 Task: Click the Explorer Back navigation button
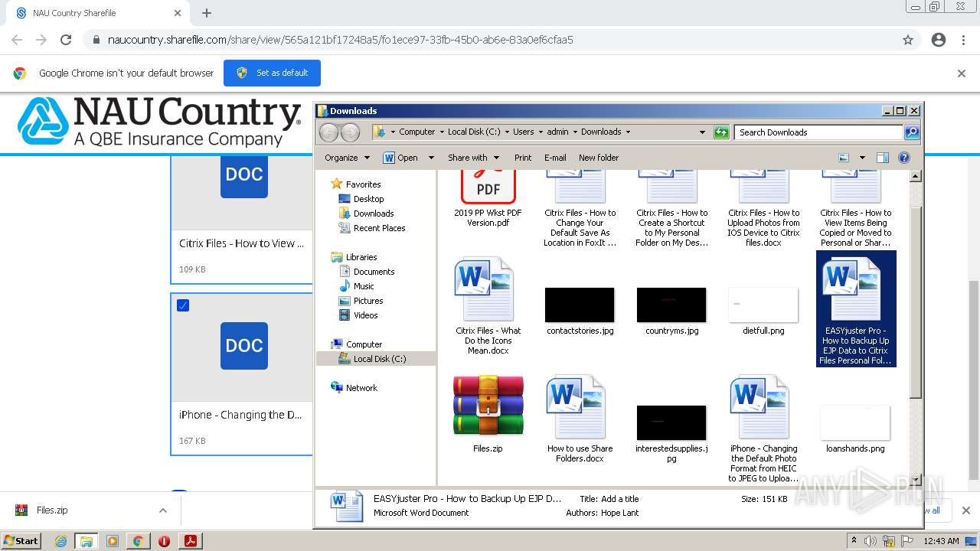coord(328,132)
